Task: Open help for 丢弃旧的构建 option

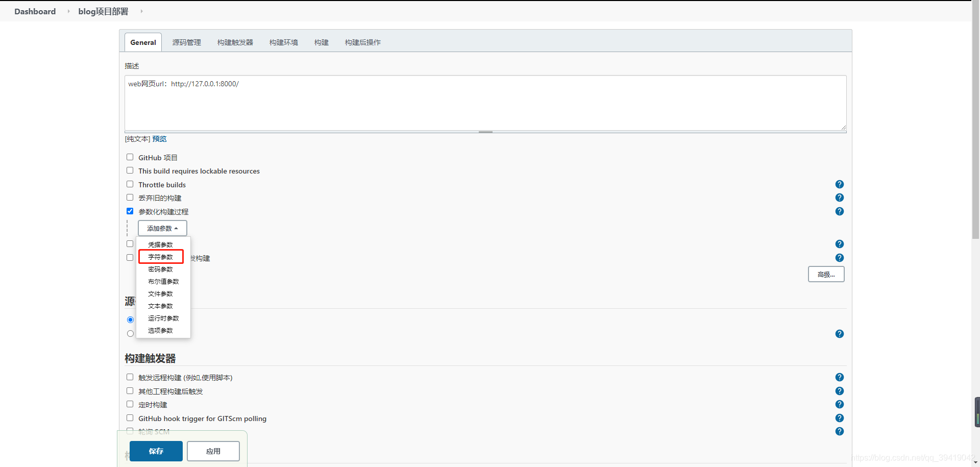Action: click(x=840, y=198)
